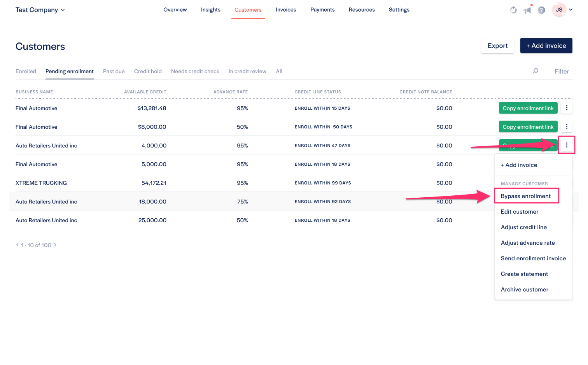This screenshot has height=365, width=588.
Task: Click the search magnifier icon
Action: pos(535,71)
